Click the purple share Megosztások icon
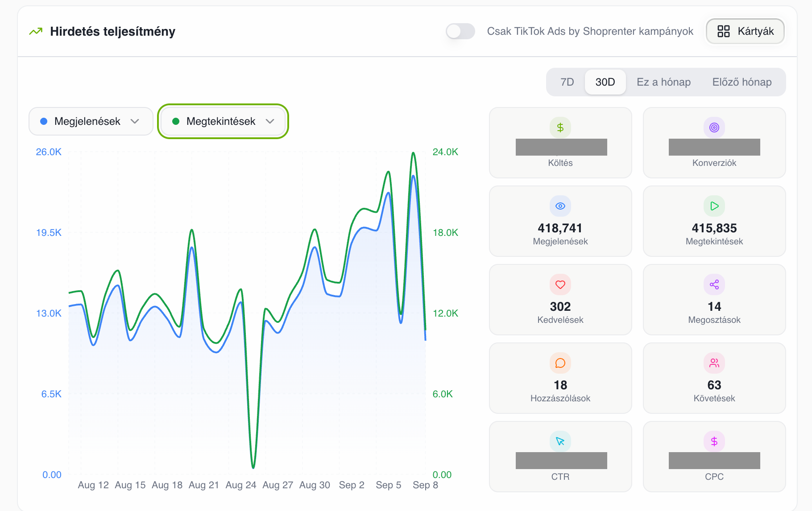The height and width of the screenshot is (511, 812). (714, 284)
